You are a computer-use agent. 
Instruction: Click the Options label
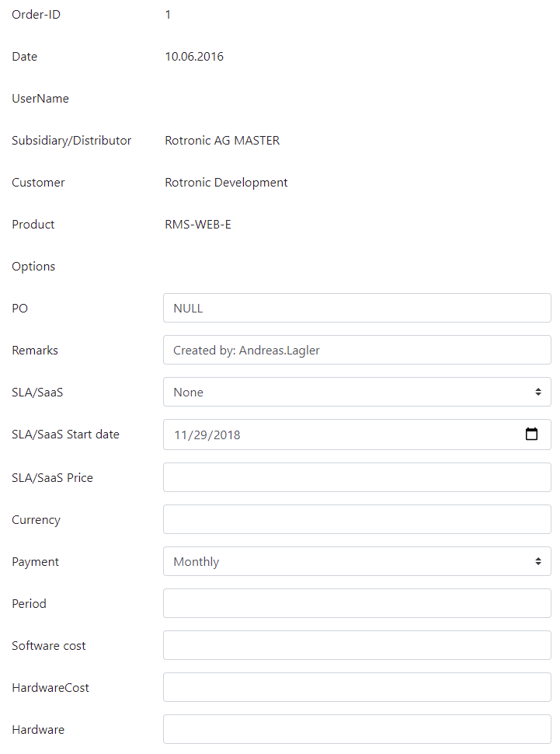33,267
